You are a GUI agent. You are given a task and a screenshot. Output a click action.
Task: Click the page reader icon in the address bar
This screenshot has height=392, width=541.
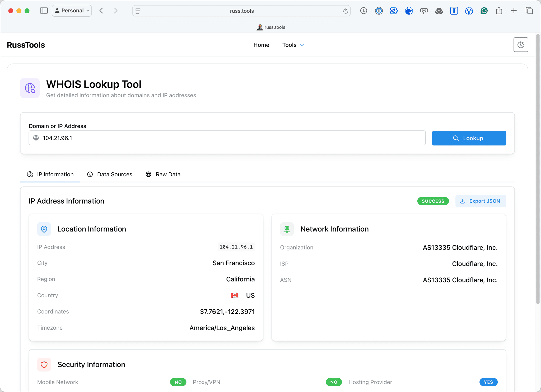pos(138,11)
